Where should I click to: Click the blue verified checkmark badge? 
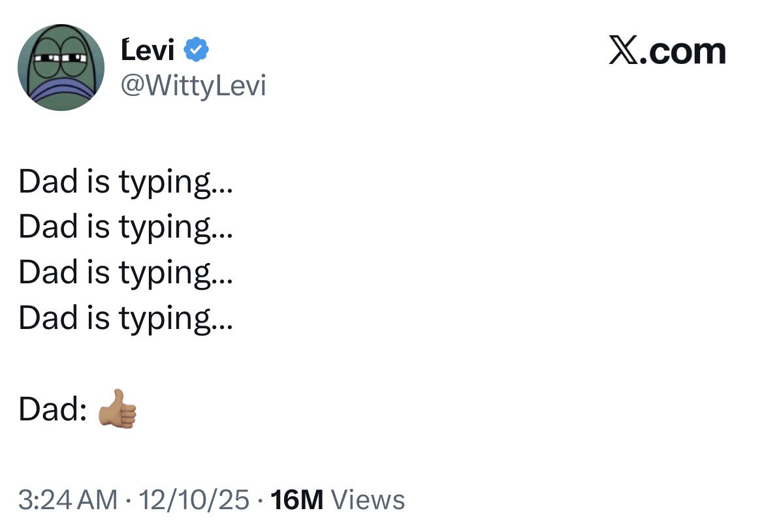(197, 50)
